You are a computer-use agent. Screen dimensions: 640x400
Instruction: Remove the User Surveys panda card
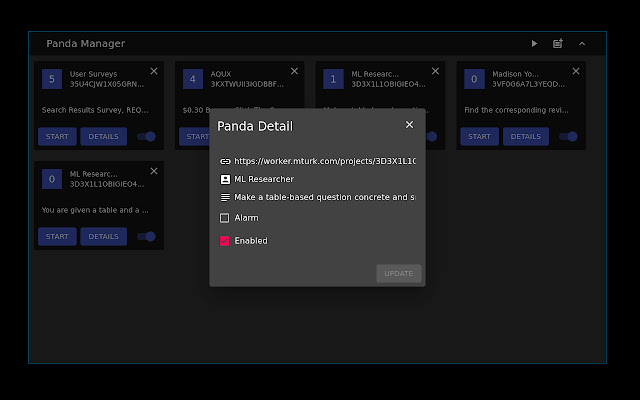coord(154,71)
